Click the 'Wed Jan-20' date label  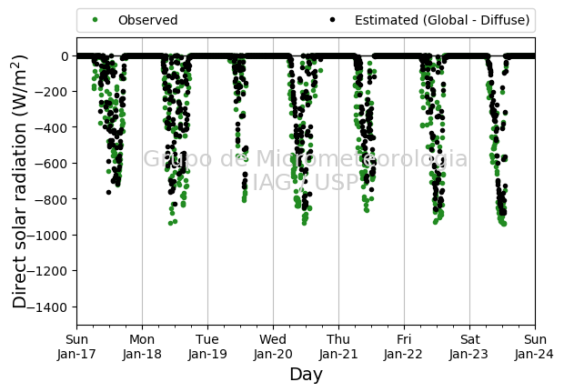[273, 347]
